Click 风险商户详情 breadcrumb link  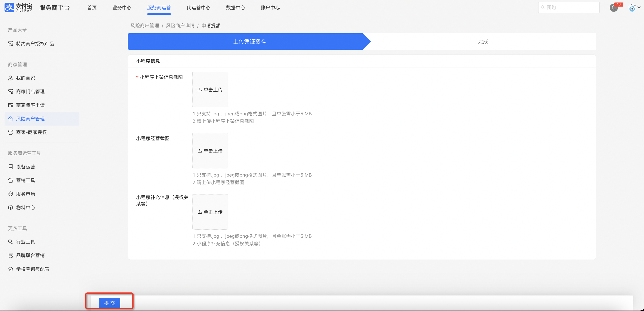[180, 26]
